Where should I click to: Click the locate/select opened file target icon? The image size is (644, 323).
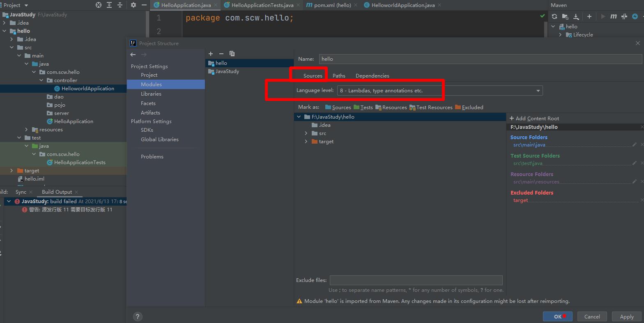(99, 5)
